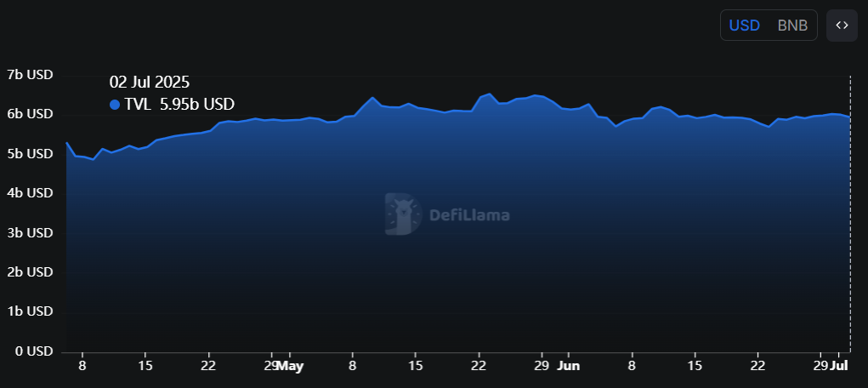Click the 4b USD y-axis label

click(x=30, y=193)
